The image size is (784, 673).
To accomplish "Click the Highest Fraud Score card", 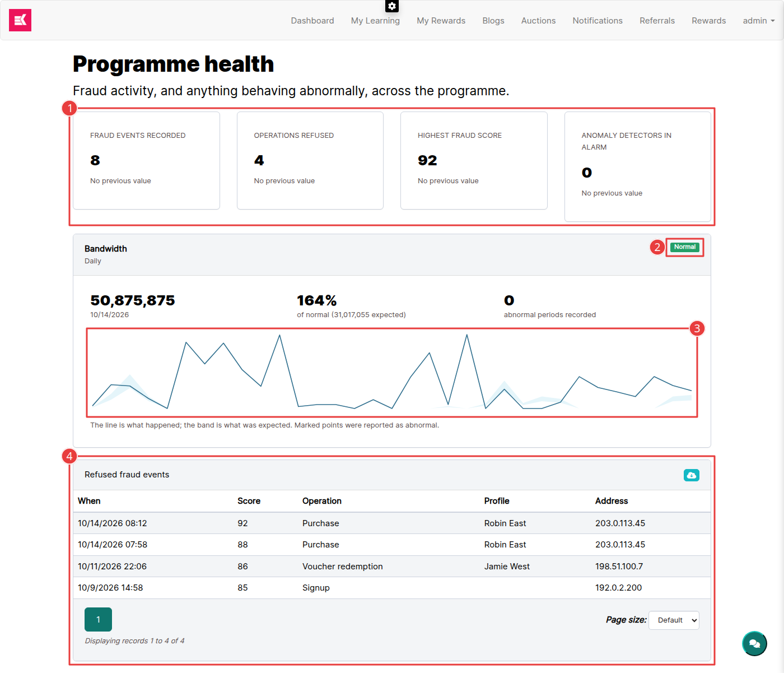I will (474, 161).
